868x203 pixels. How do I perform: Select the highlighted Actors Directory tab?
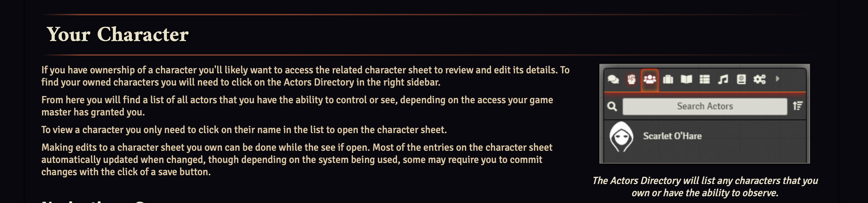coord(649,80)
